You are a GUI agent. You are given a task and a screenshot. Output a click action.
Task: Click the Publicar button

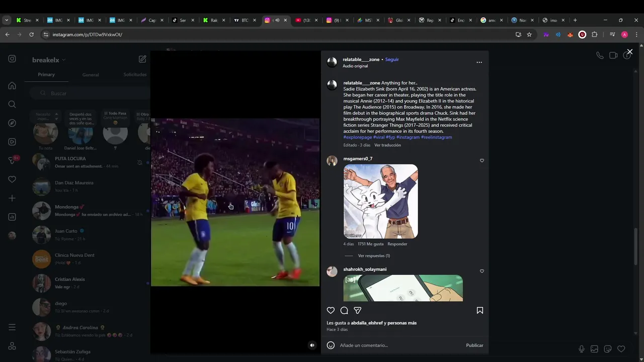point(474,345)
